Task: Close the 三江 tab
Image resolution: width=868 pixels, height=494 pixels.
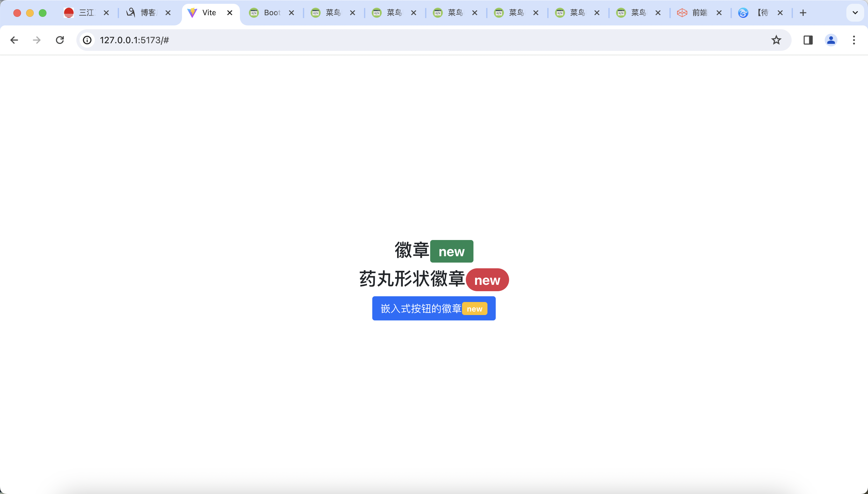Action: (x=106, y=13)
